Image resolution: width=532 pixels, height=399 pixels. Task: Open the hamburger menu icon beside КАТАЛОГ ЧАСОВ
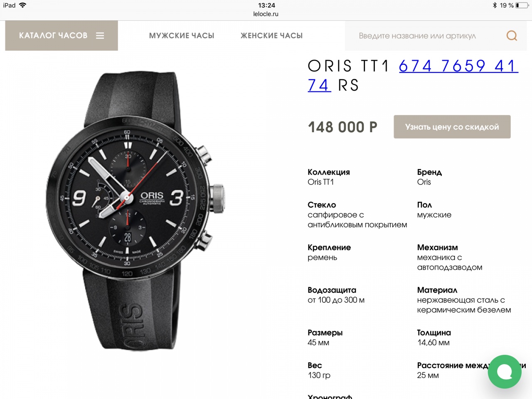[x=100, y=36]
